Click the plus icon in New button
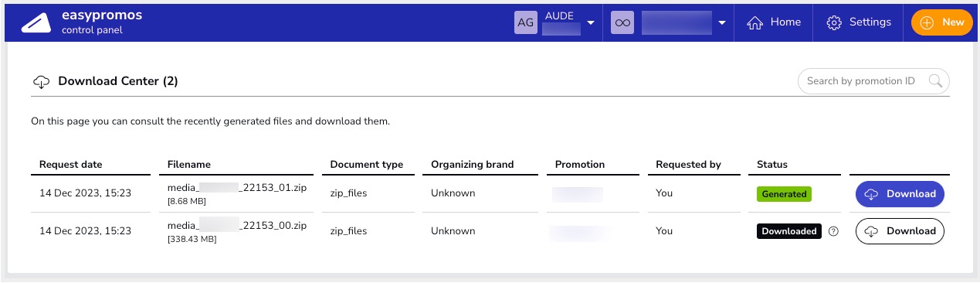 [927, 22]
